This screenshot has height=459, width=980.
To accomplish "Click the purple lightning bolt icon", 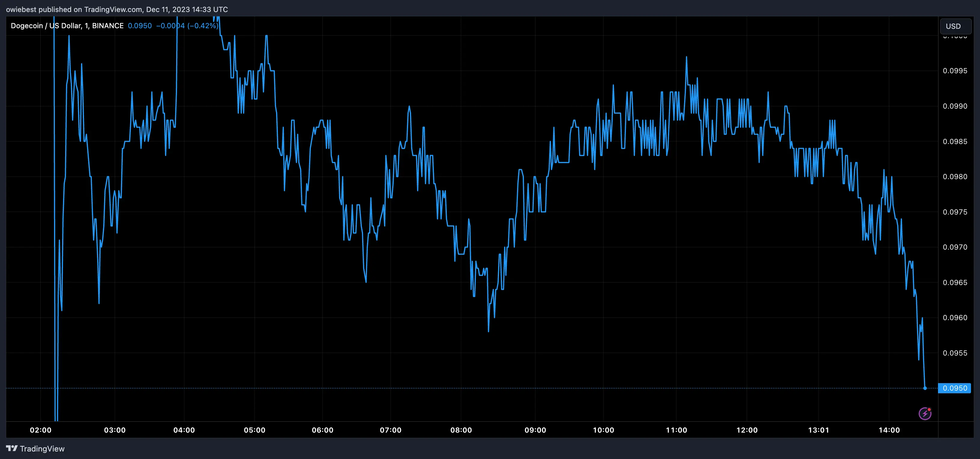I will click(925, 413).
